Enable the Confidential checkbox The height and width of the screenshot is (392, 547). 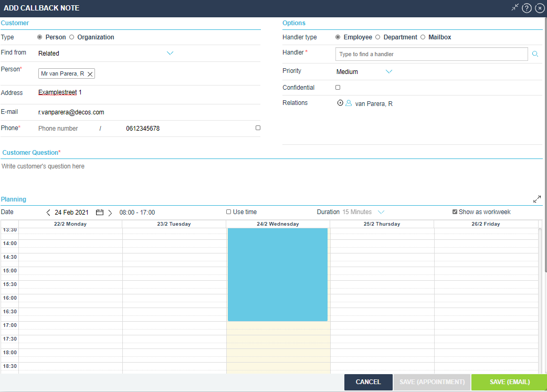click(338, 88)
